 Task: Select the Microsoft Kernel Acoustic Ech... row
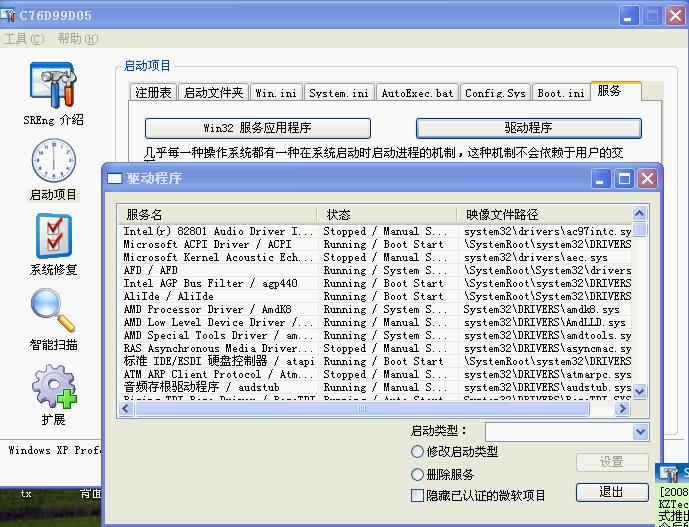375,257
